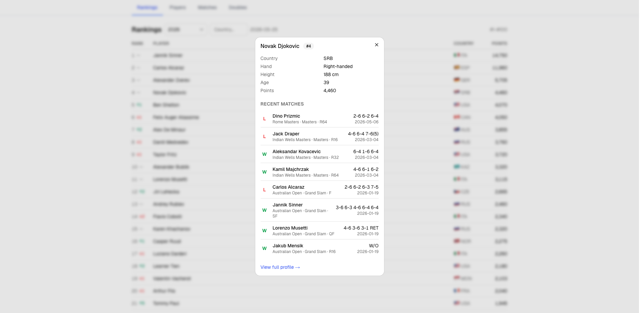Click the Country filter field behind the dialog
The width and height of the screenshot is (644, 313).
tap(229, 29)
